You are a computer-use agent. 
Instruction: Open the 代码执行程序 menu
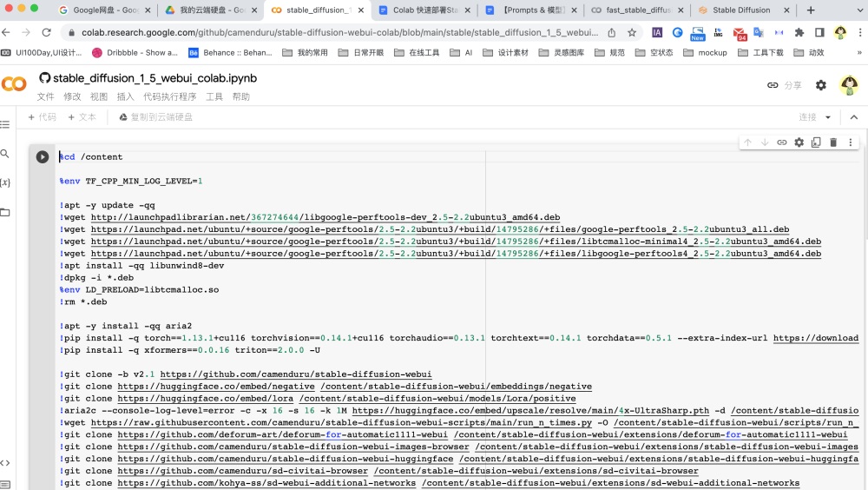pos(170,97)
